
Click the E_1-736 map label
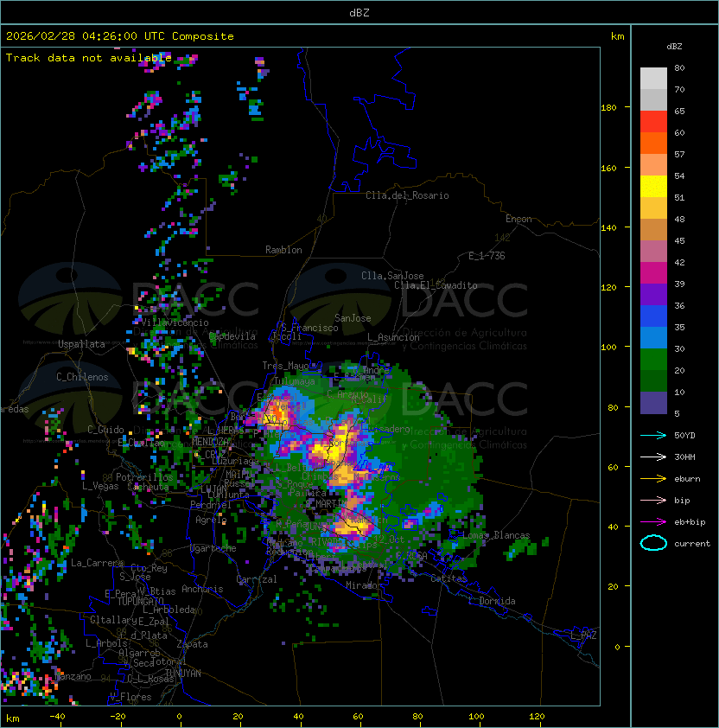[487, 256]
